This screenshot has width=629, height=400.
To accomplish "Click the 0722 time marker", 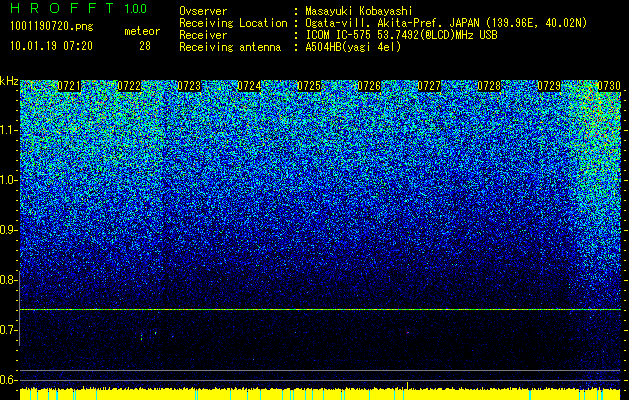I will coord(129,86).
